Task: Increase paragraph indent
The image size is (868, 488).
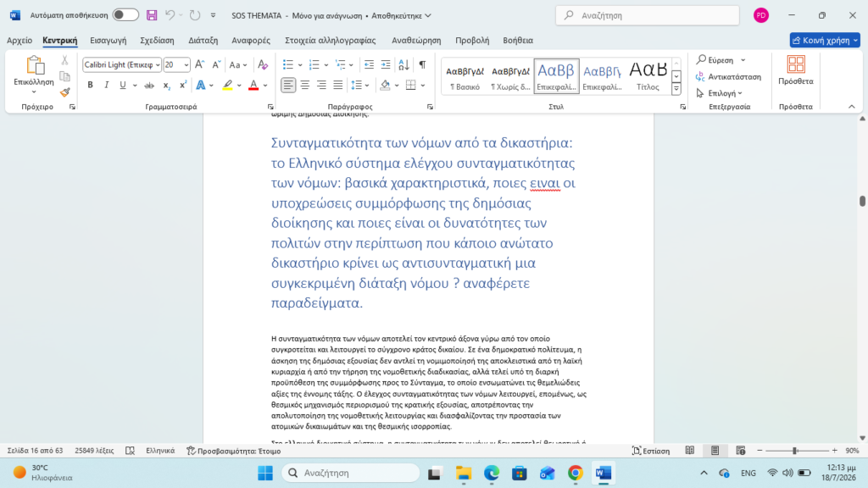Action: pyautogui.click(x=386, y=64)
